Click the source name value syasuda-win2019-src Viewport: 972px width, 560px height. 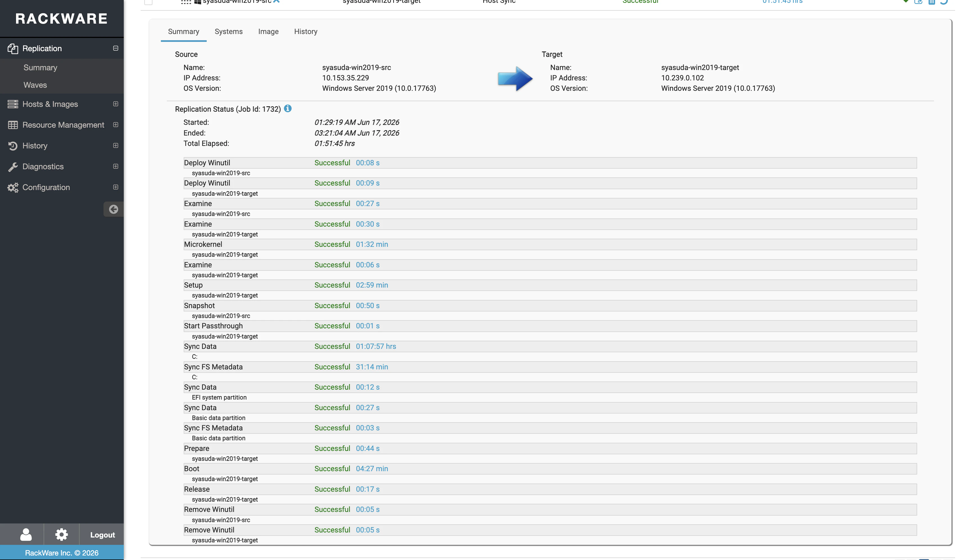pos(356,67)
